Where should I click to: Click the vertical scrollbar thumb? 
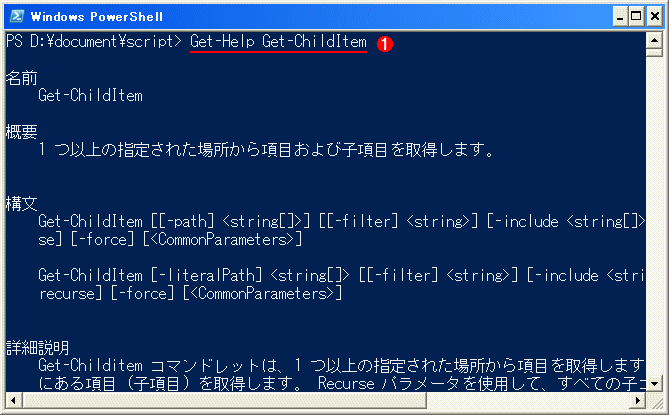(654, 53)
